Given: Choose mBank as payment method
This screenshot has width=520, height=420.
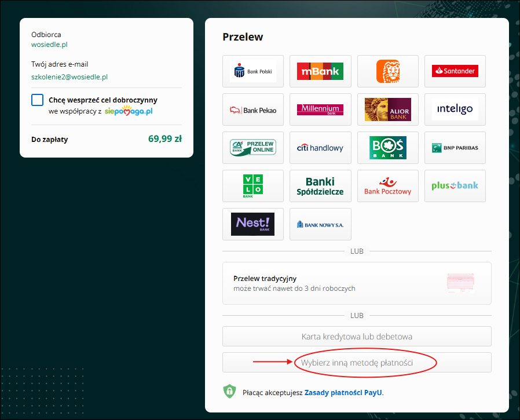Looking at the screenshot, I should (320, 71).
